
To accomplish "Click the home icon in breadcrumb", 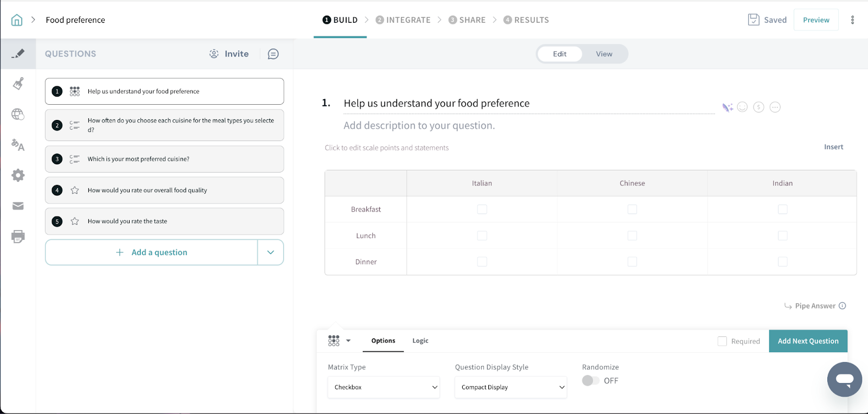I will [x=17, y=20].
